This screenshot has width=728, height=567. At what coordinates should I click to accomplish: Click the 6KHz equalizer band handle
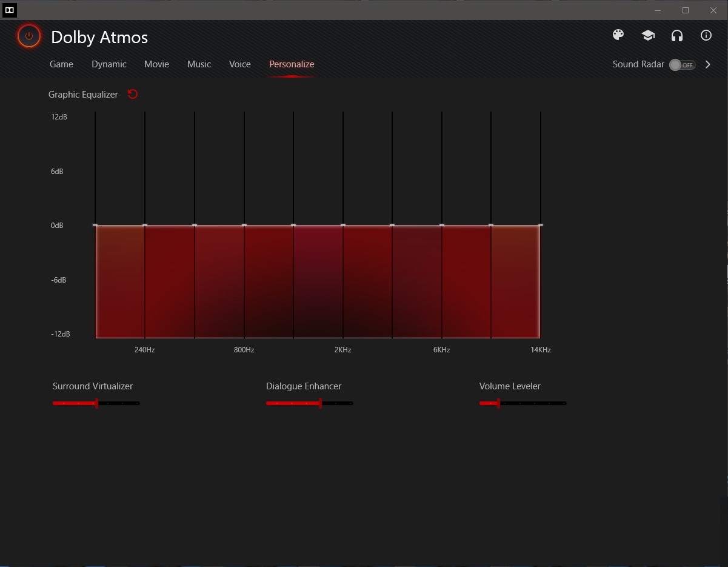click(442, 225)
